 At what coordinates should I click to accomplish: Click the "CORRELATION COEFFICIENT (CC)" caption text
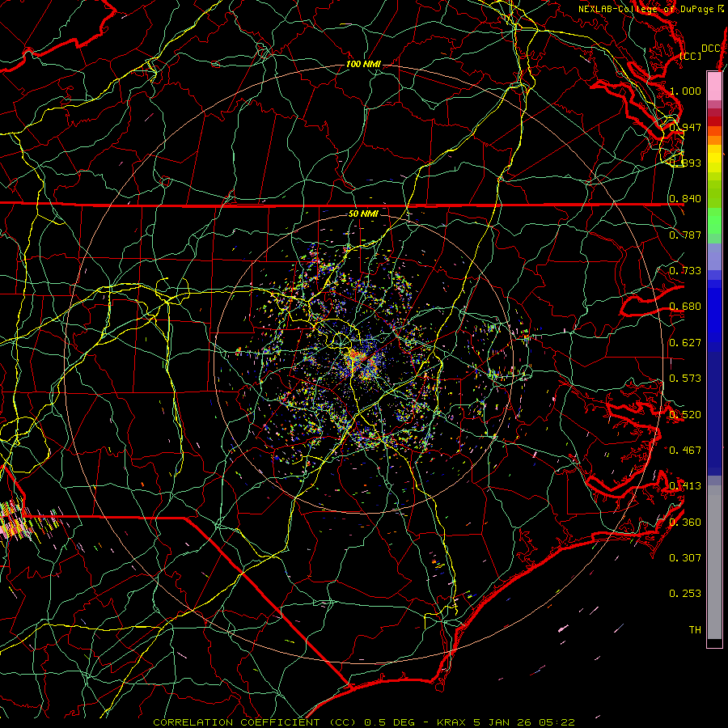255,722
